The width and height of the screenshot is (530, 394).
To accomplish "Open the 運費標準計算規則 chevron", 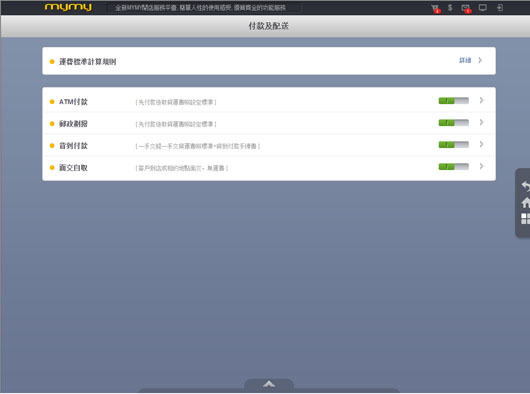I will click(x=480, y=60).
